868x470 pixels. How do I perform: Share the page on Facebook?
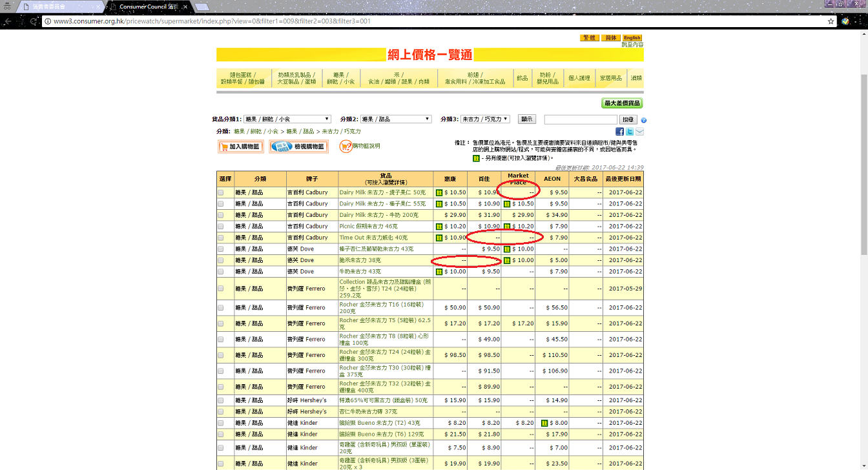click(619, 132)
